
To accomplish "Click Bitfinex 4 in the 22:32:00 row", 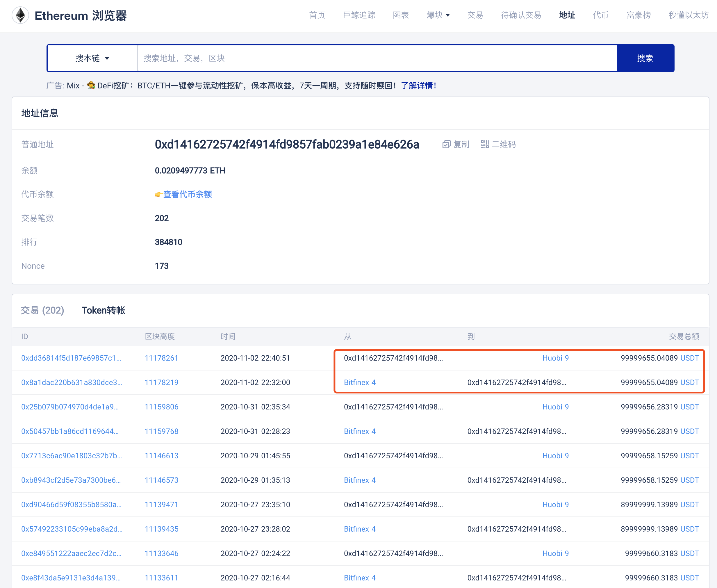I will [360, 382].
